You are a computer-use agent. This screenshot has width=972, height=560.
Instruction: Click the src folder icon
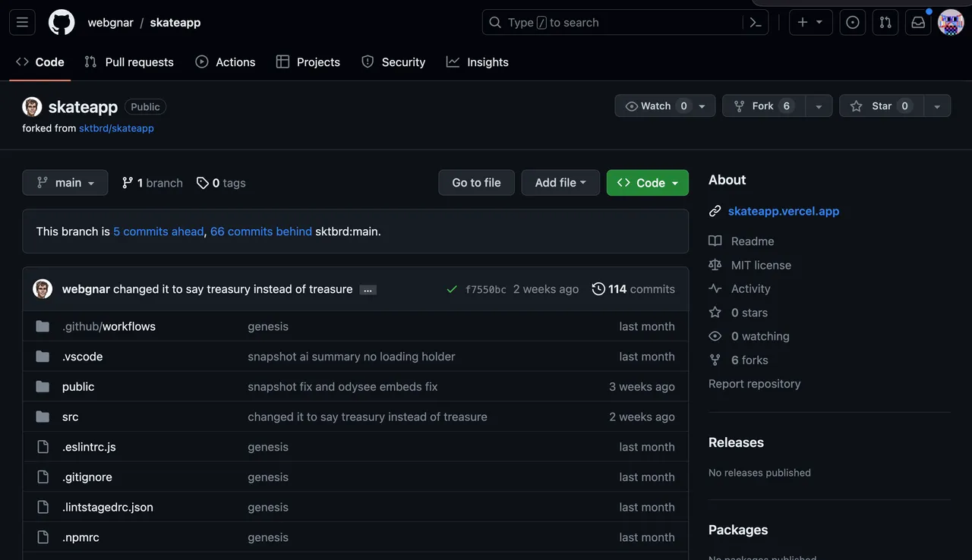(43, 417)
